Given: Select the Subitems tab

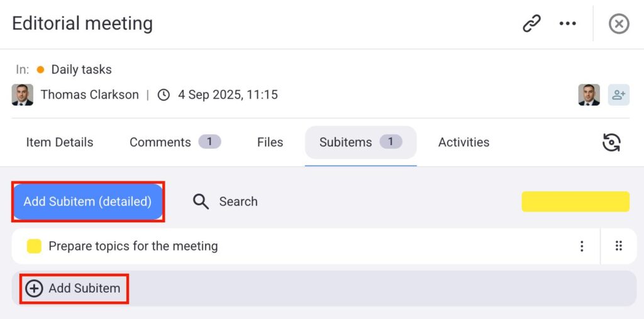Looking at the screenshot, I should (x=346, y=143).
